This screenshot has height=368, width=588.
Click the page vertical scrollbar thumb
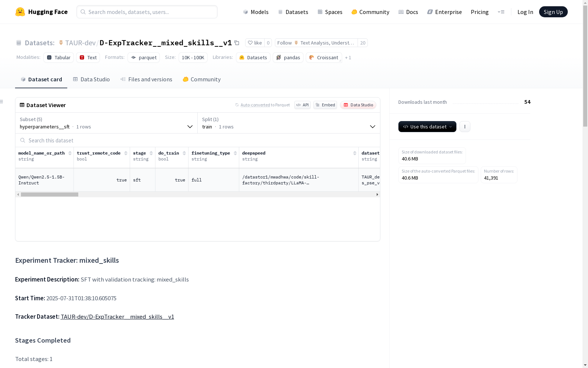(x=585, y=66)
